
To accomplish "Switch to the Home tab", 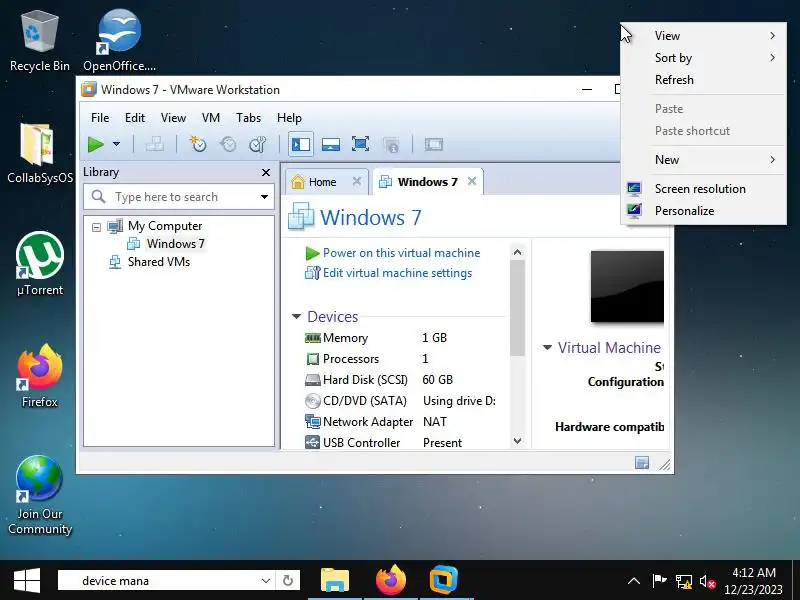I will pyautogui.click(x=321, y=182).
